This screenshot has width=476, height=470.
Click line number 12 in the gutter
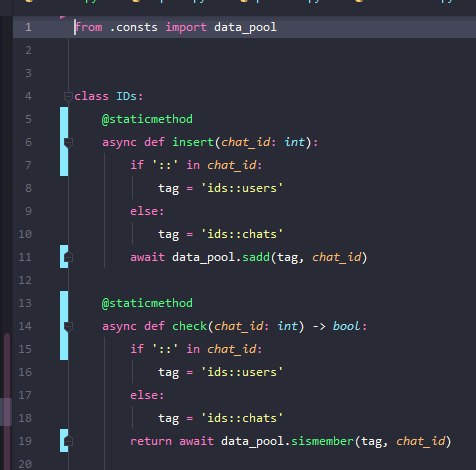[x=25, y=280]
